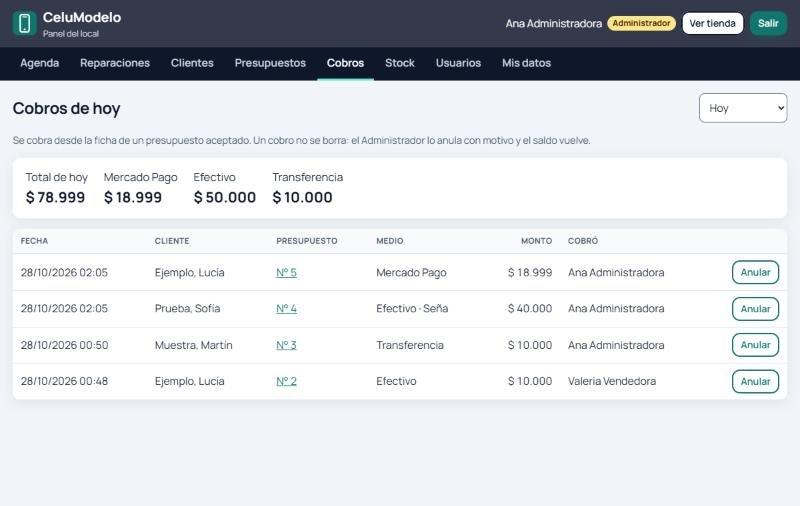Viewport: 800px width, 506px height.
Task: Click the Valeria Vendedora cell
Action: tap(612, 382)
